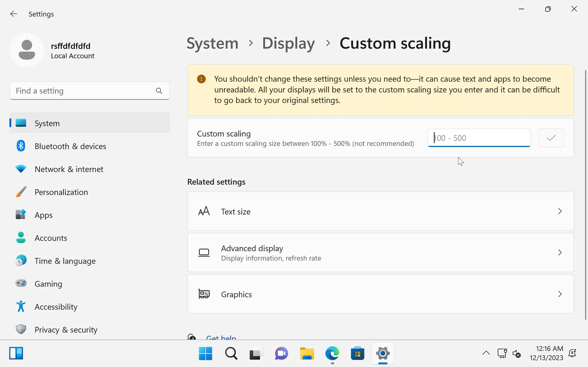Click the search magnifier in Find a setting

(x=159, y=91)
